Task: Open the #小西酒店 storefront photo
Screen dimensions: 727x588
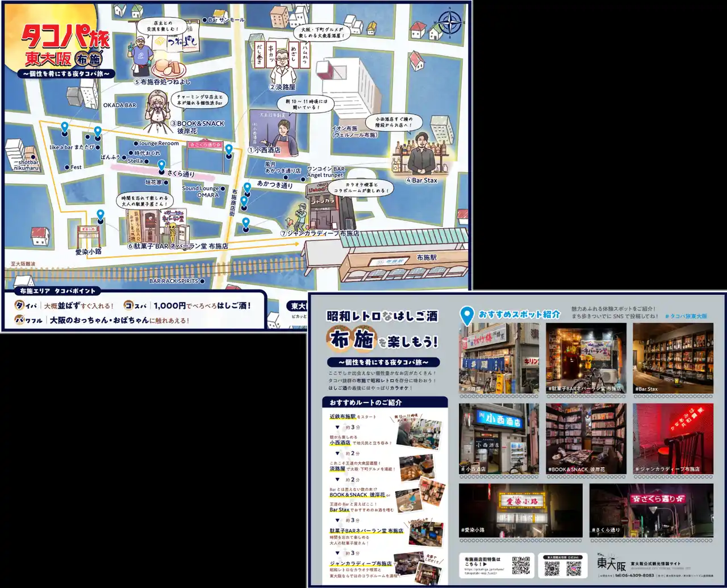Action: (499, 439)
